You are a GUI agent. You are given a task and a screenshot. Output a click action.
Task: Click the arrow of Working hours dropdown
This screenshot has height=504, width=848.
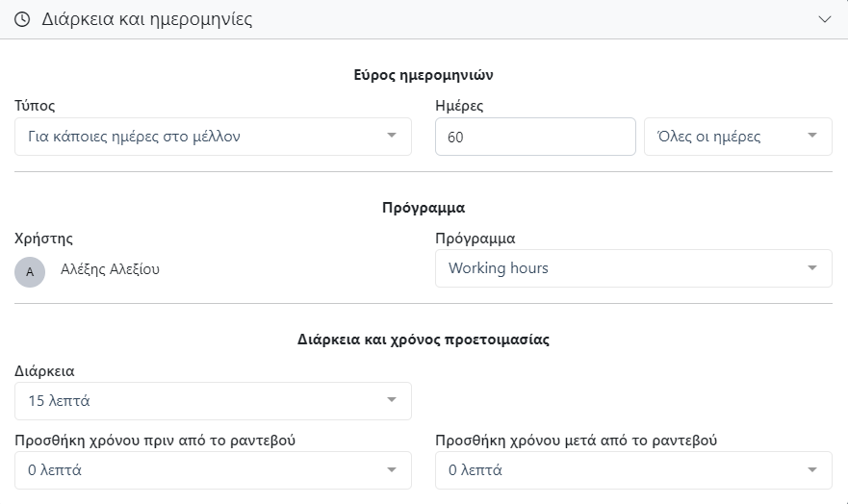tap(812, 267)
